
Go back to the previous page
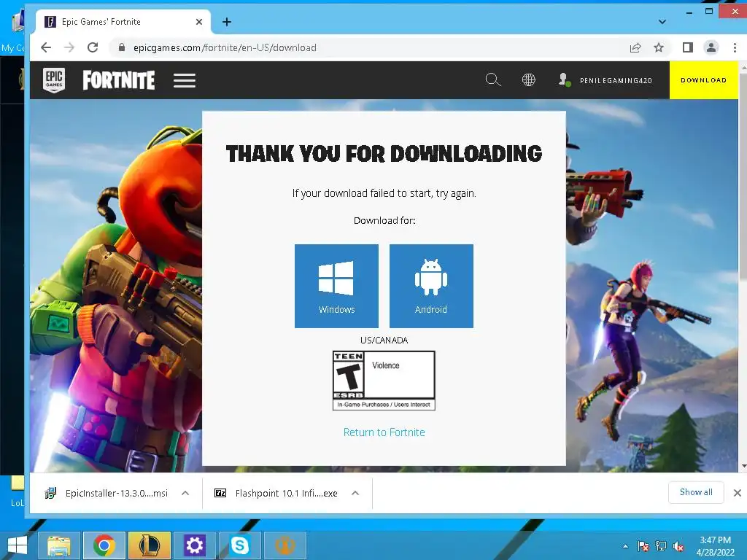(x=46, y=47)
